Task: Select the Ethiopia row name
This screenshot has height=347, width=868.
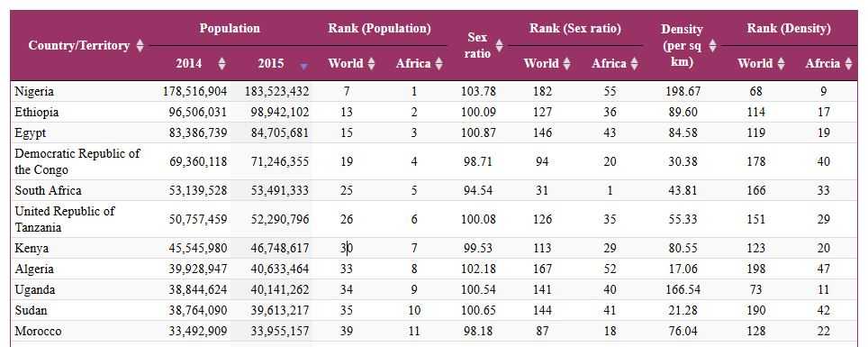Action: [37, 112]
